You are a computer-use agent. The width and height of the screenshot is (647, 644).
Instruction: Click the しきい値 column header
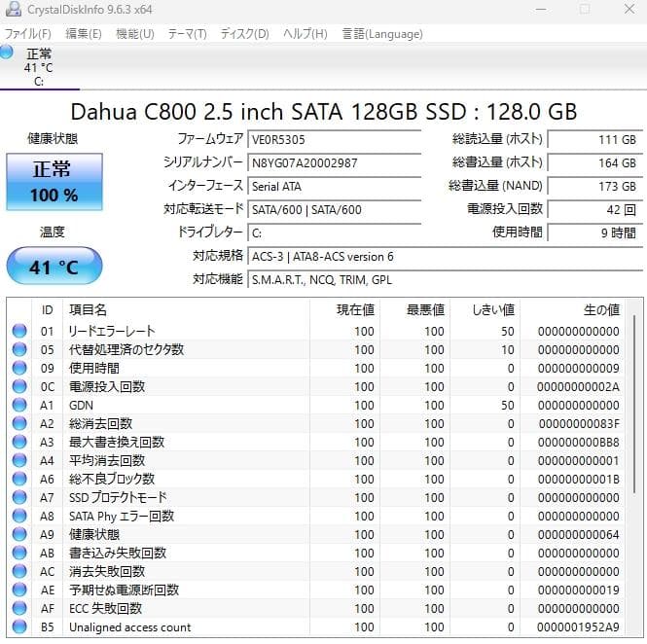tap(485, 309)
